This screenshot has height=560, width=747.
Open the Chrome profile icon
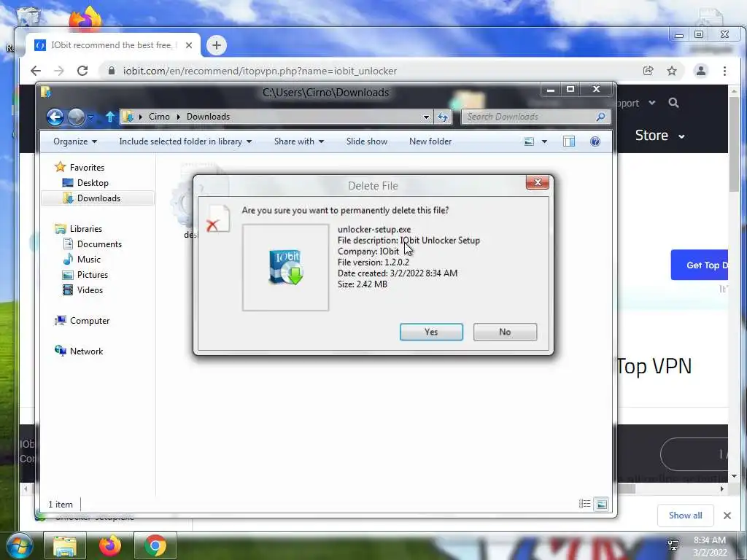pyautogui.click(x=701, y=71)
